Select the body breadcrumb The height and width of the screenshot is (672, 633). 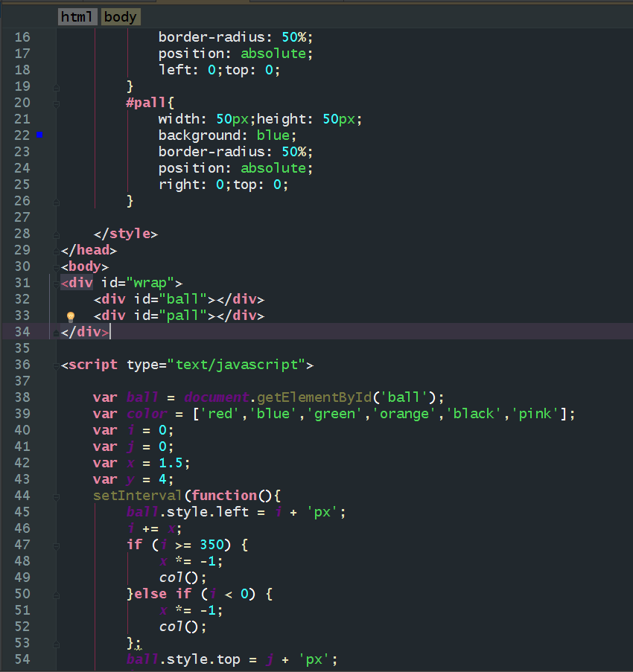pos(121,16)
